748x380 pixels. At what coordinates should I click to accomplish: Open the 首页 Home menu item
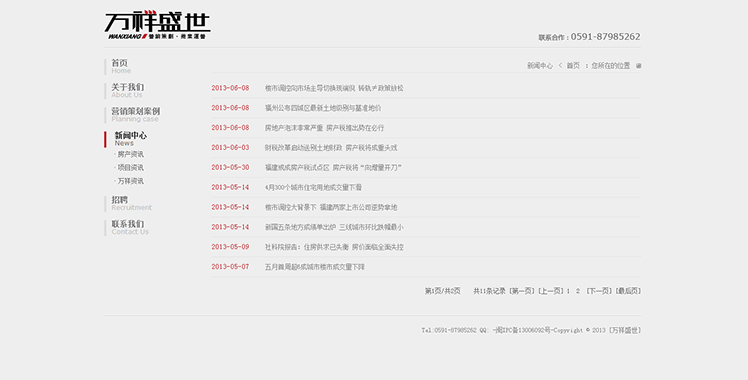click(121, 66)
